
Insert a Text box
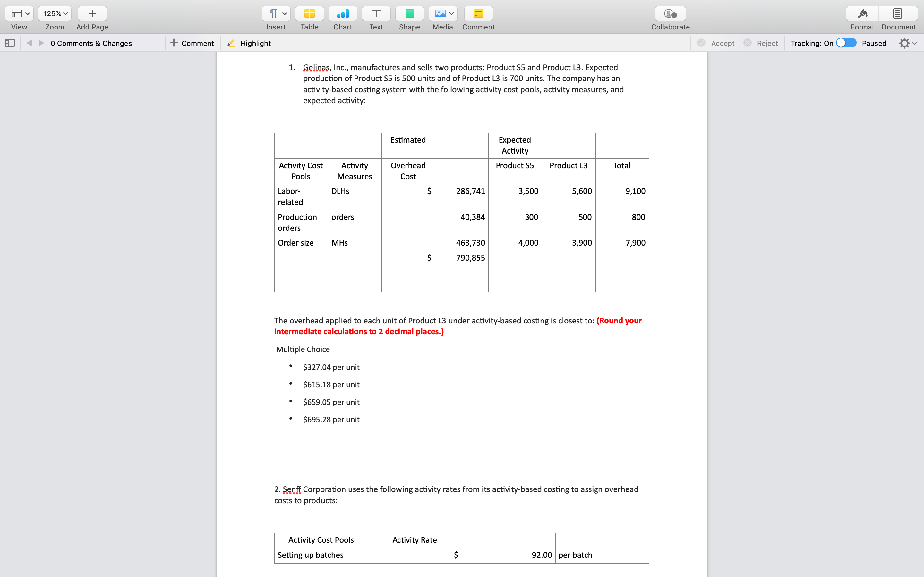point(376,14)
